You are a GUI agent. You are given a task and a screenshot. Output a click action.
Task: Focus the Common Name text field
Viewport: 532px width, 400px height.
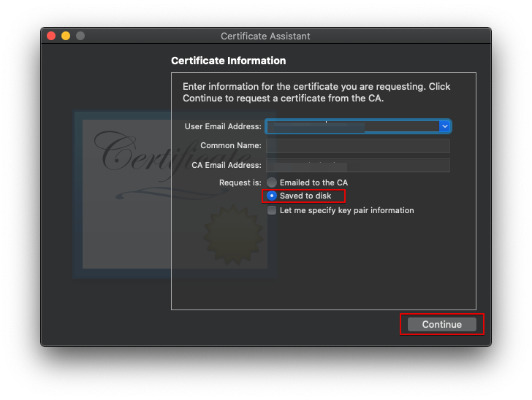(x=358, y=146)
